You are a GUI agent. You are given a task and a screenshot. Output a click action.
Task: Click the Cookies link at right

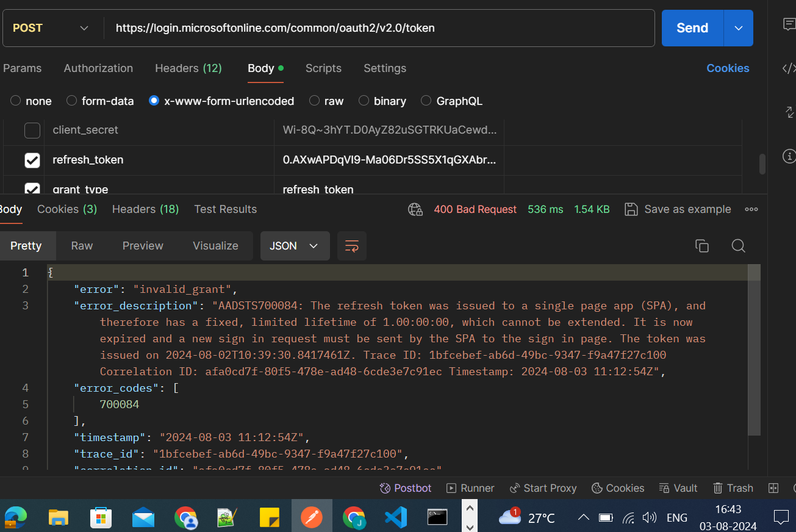[728, 68]
